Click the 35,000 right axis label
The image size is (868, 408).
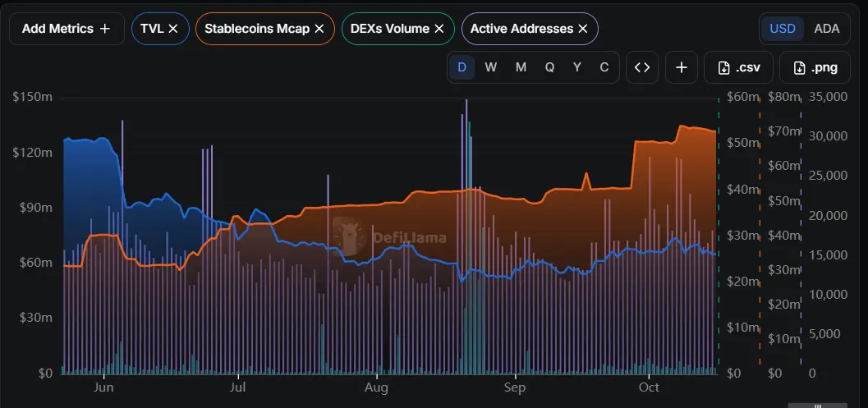tap(828, 97)
